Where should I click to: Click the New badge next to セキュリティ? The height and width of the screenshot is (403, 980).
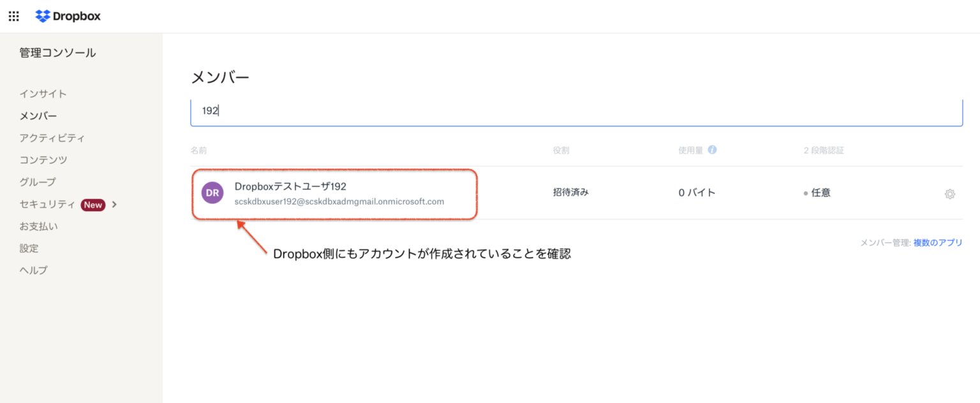tap(93, 205)
